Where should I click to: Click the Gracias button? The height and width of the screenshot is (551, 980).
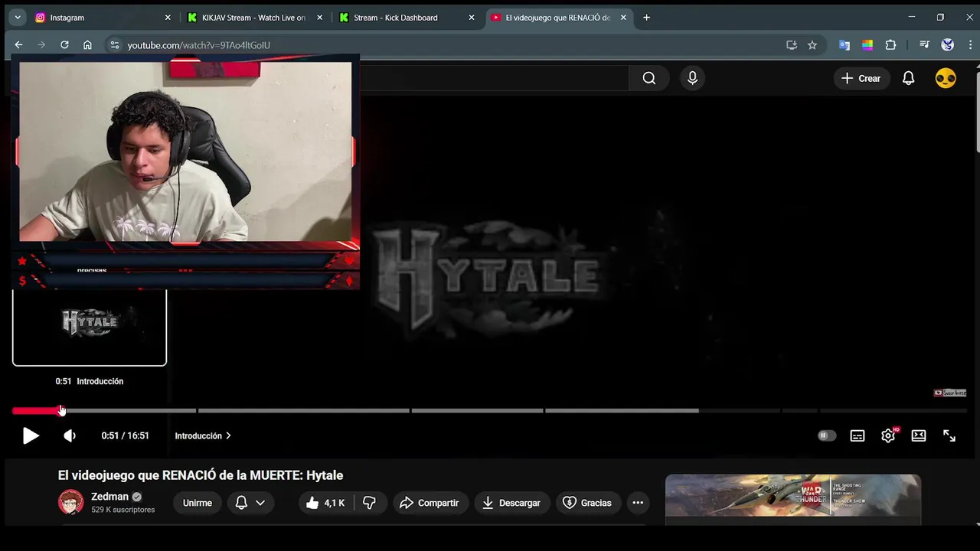[x=587, y=503]
